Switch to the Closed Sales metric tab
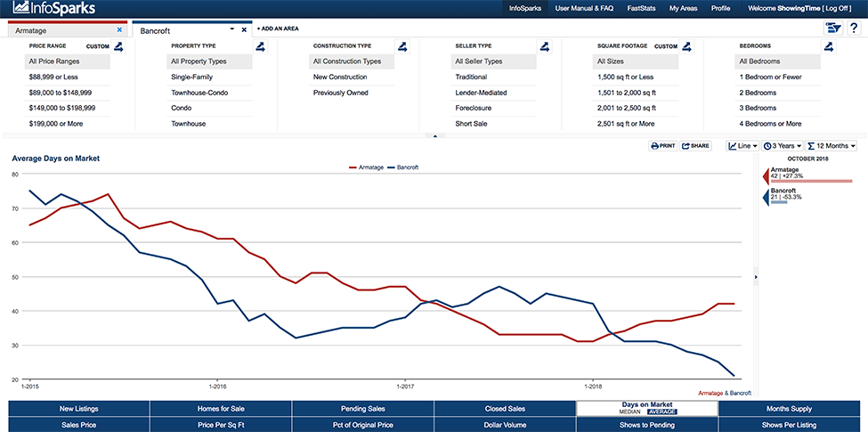868x432 pixels. pos(505,409)
